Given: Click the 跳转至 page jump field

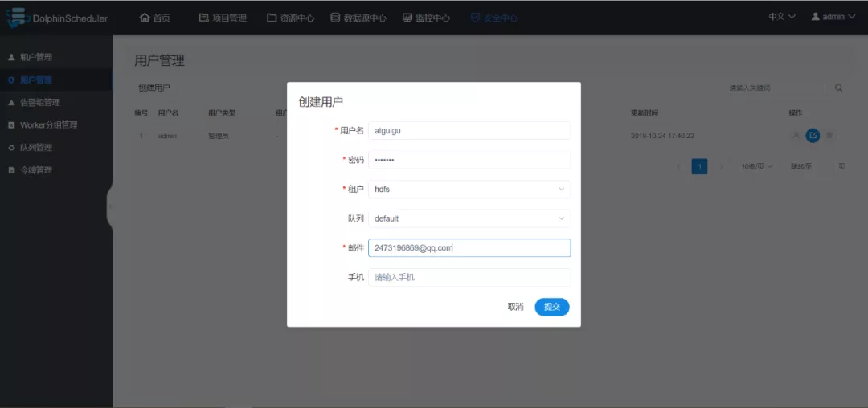Looking at the screenshot, I should pyautogui.click(x=823, y=166).
